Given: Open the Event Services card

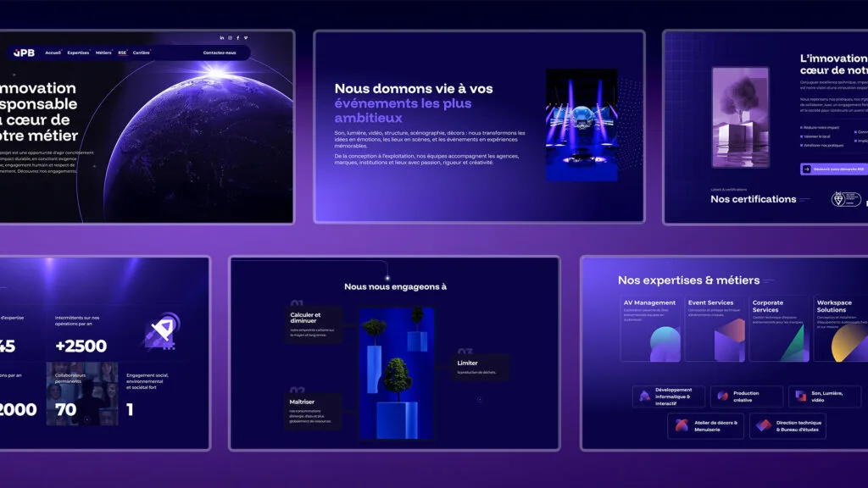Looking at the screenshot, I should 715,330.
